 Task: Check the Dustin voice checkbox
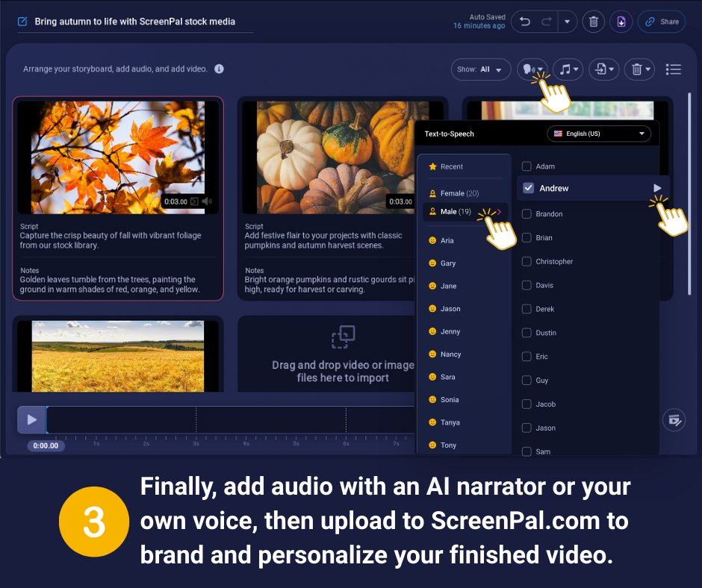click(x=527, y=333)
